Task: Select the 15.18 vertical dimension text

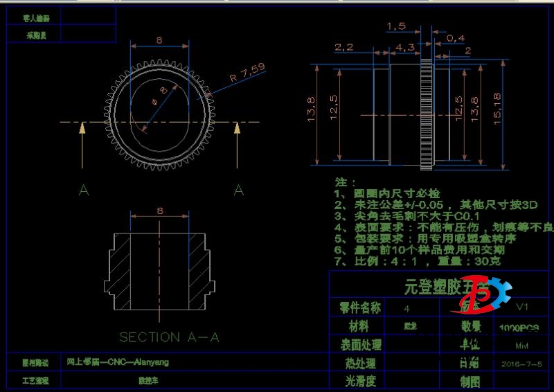Action: (x=497, y=109)
